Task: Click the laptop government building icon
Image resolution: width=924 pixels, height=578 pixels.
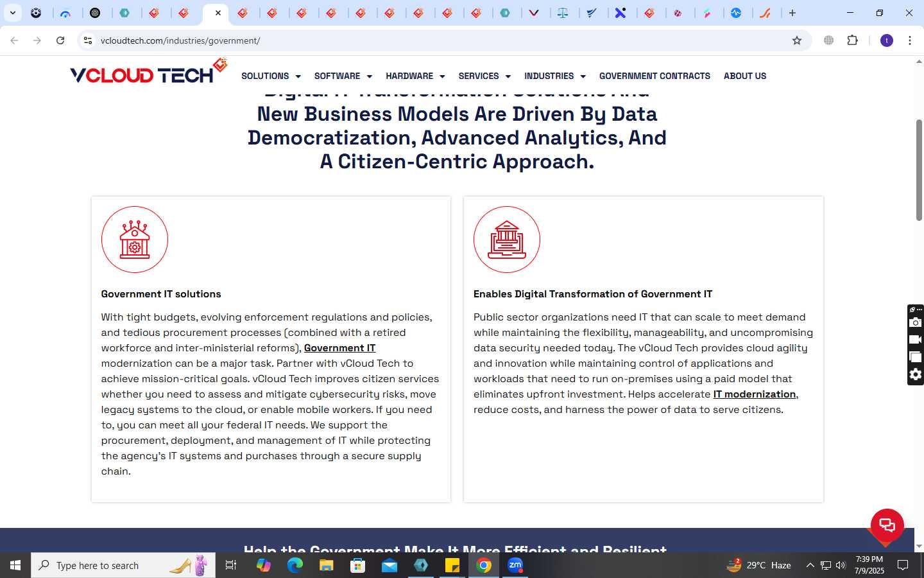Action: (507, 240)
